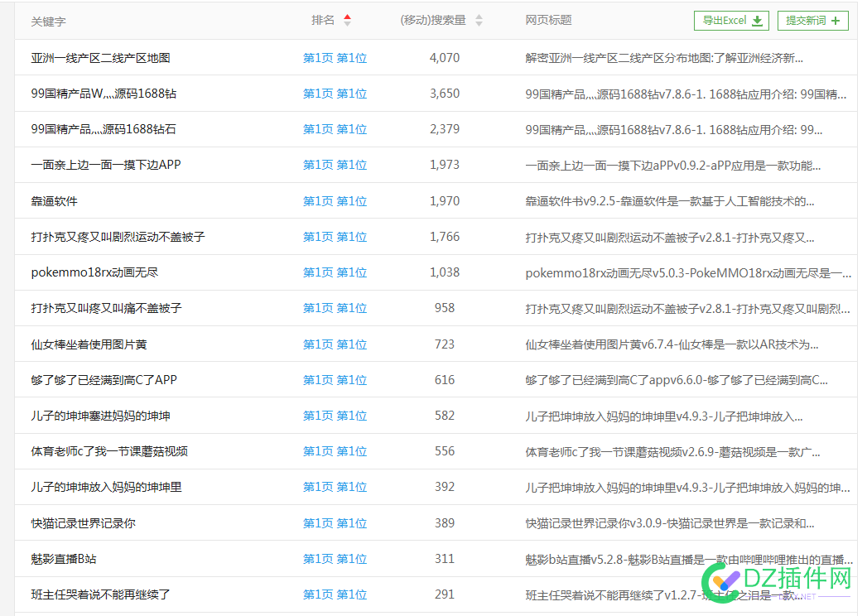
Task: Select keyword 99国精产品,,,,源码1688钻石
Action: pos(104,129)
